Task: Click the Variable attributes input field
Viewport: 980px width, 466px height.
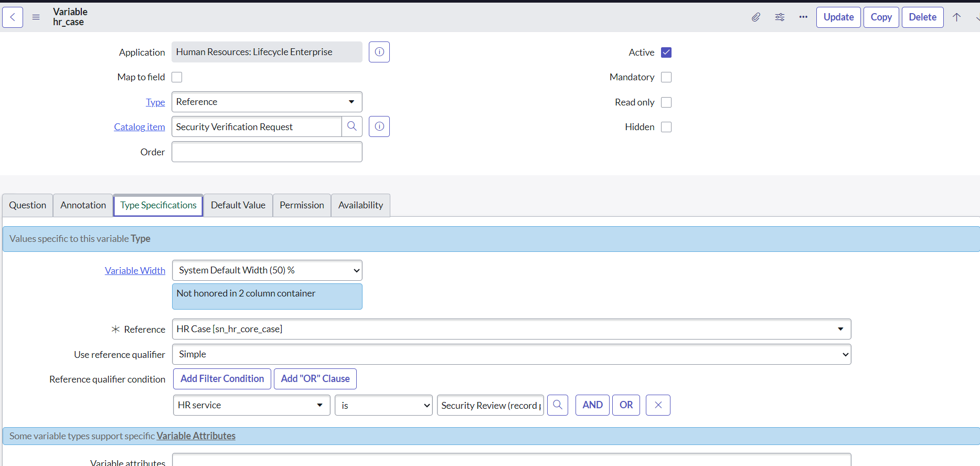Action: tap(512, 460)
